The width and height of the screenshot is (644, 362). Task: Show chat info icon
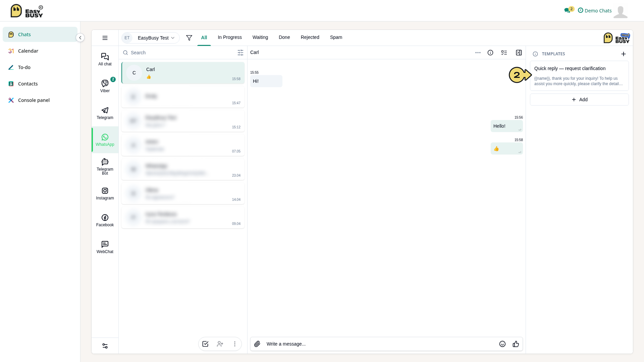point(490,53)
